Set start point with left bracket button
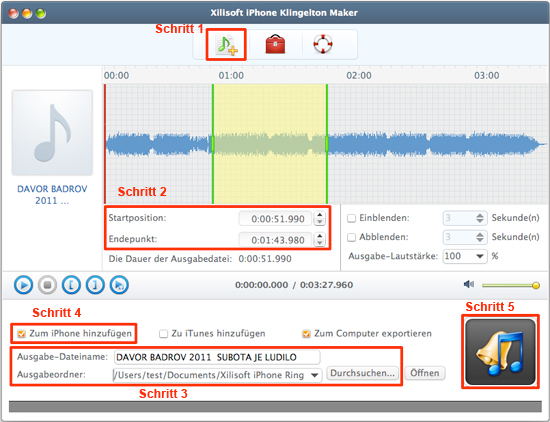 [71, 285]
